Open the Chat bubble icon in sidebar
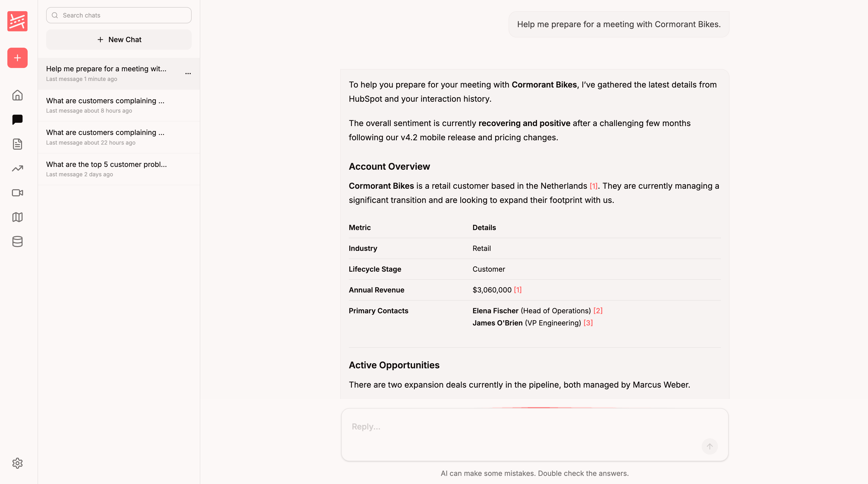 pos(17,119)
